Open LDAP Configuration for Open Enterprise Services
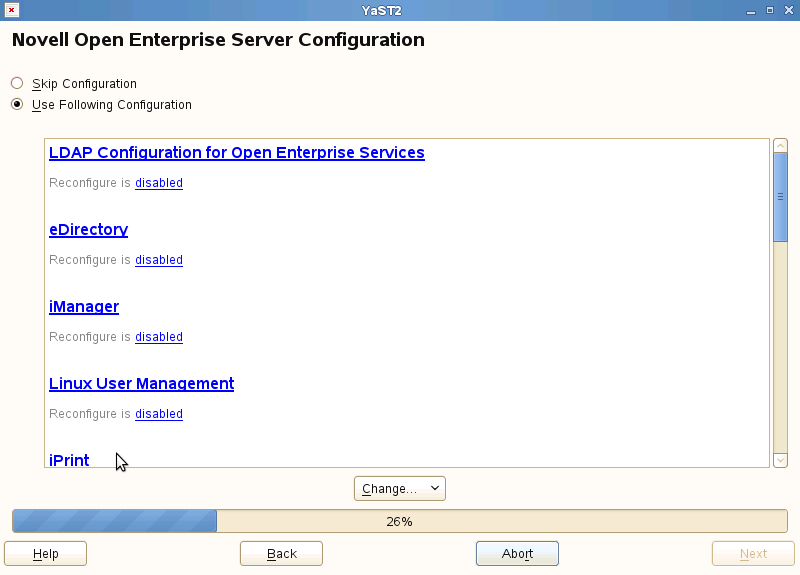 click(237, 153)
